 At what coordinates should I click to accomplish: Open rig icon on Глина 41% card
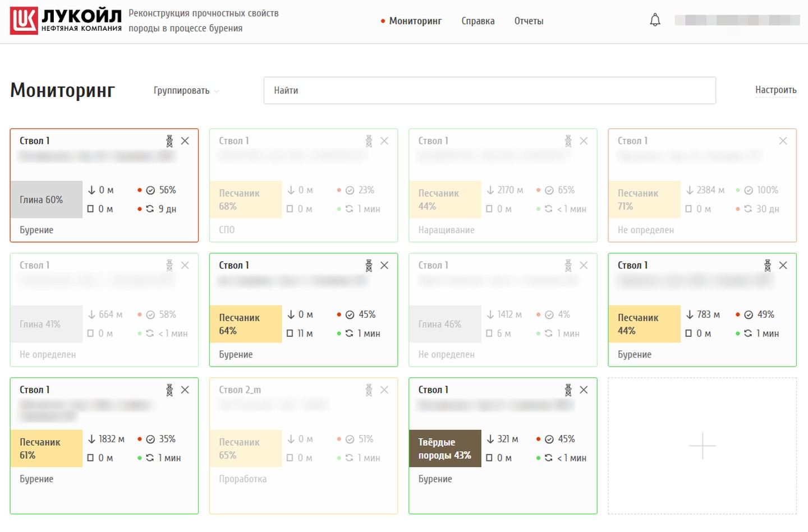[x=169, y=266]
